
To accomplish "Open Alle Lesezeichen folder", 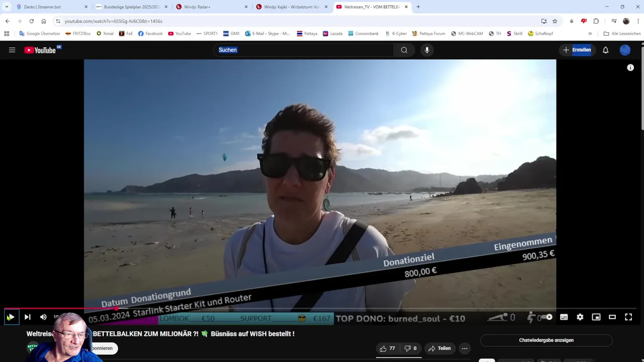I will 622,34.
